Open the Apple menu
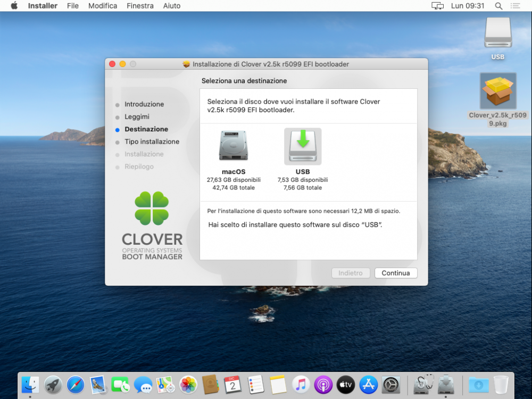Image resolution: width=532 pixels, height=399 pixels. 14,6
